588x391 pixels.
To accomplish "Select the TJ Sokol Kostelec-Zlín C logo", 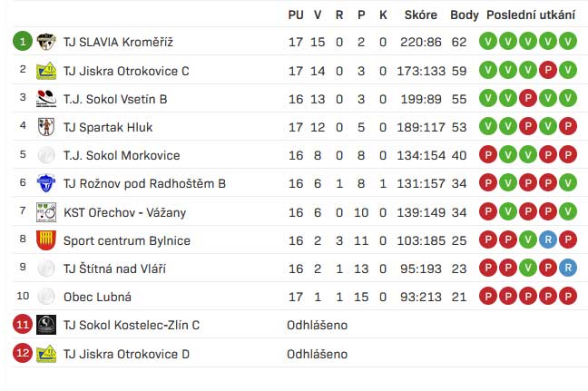I will pyautogui.click(x=46, y=325).
